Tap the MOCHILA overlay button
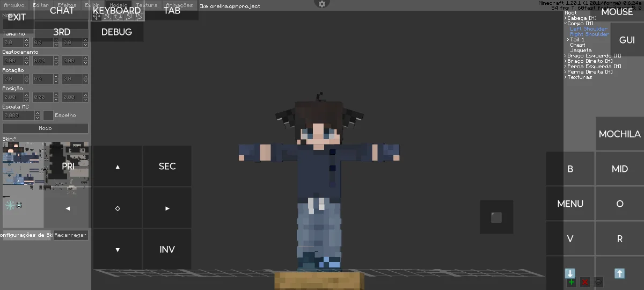This screenshot has width=644, height=290. (x=620, y=134)
